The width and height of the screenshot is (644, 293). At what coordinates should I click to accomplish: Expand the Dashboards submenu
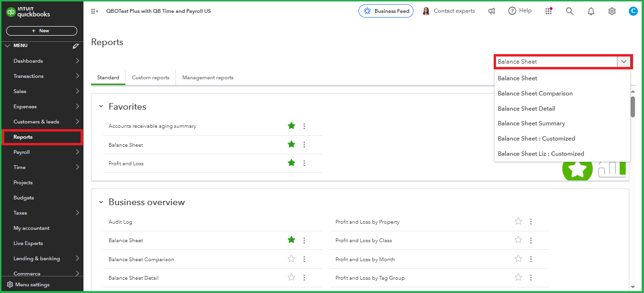(x=78, y=61)
